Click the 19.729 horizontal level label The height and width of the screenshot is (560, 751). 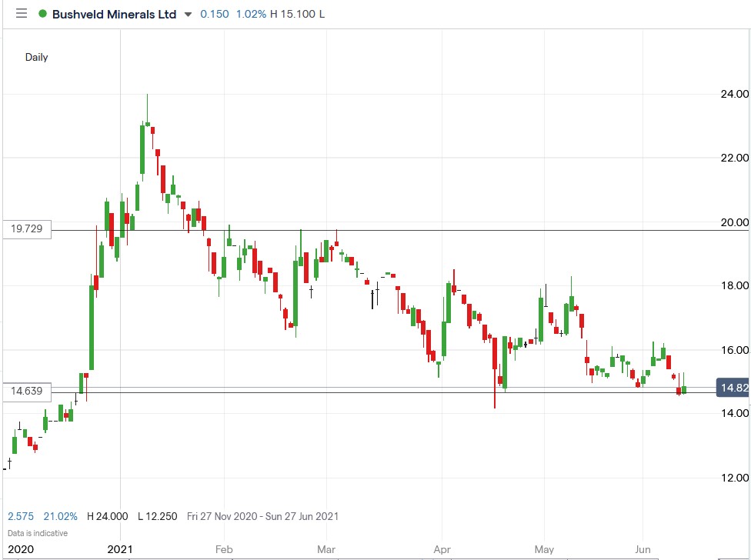(x=25, y=228)
